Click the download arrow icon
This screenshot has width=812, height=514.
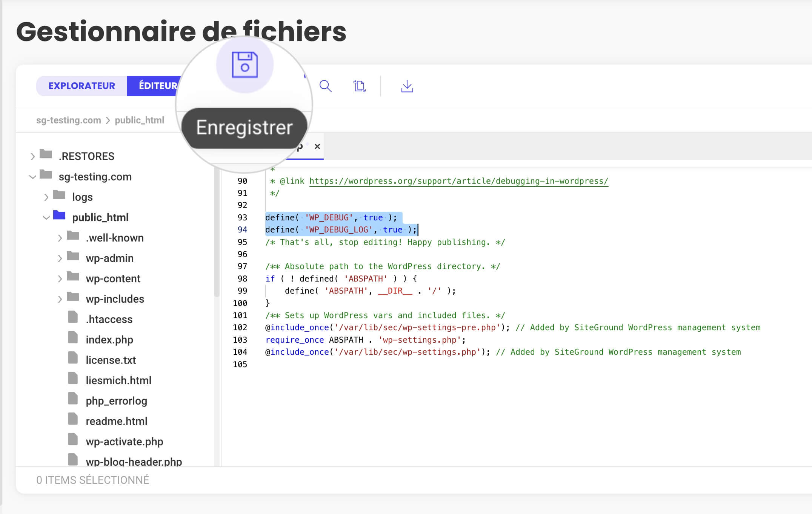(407, 86)
